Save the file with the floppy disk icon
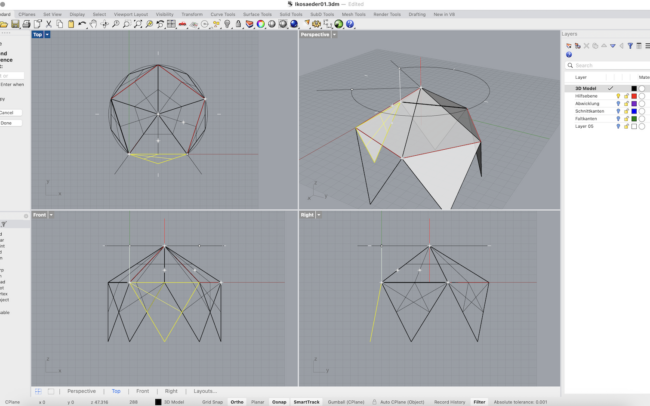The image size is (650, 406). click(15, 24)
